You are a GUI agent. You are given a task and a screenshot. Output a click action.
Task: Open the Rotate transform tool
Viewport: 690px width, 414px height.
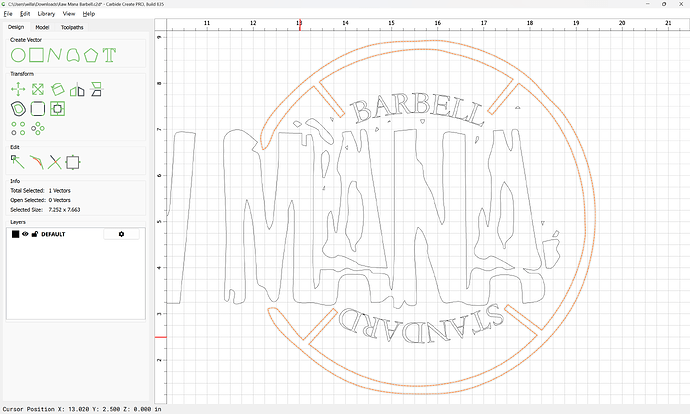coord(57,89)
